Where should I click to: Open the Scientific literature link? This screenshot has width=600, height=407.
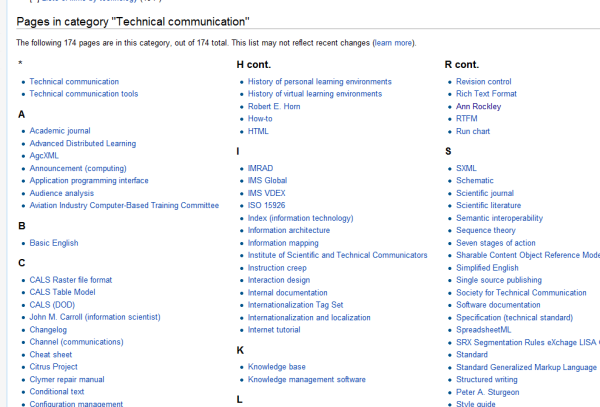[488, 205]
